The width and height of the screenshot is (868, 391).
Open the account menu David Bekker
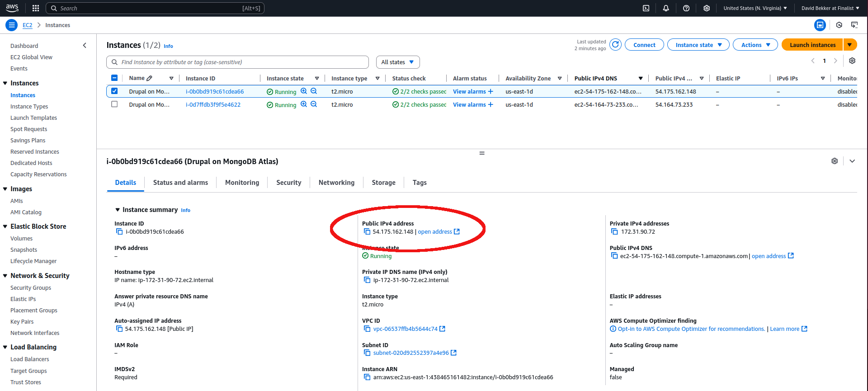pos(830,8)
